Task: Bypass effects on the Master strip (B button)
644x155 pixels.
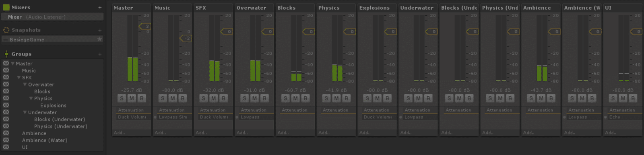Action: (141, 98)
